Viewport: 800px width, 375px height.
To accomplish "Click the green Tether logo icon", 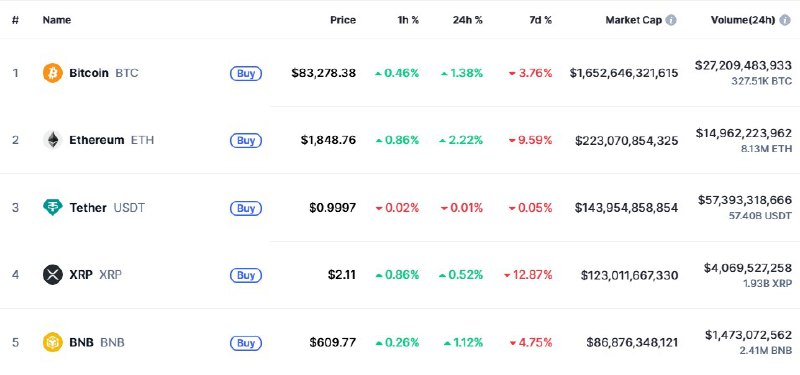I will (53, 208).
